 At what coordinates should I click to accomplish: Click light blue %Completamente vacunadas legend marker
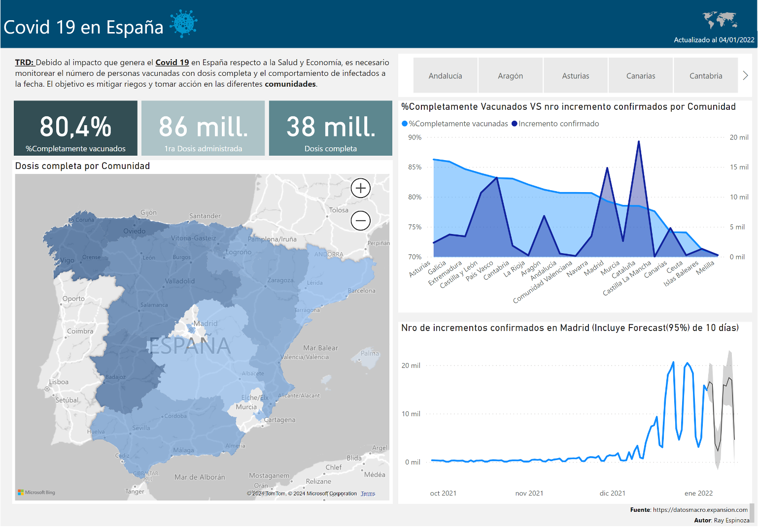(405, 124)
